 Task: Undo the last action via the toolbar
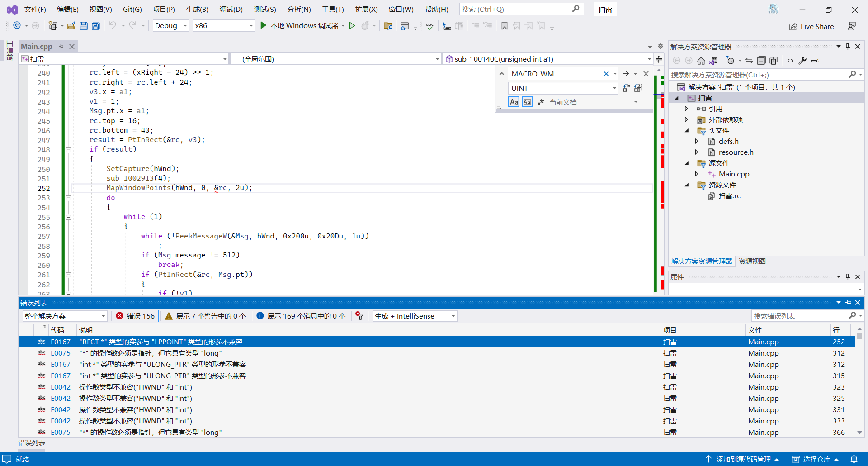click(113, 26)
